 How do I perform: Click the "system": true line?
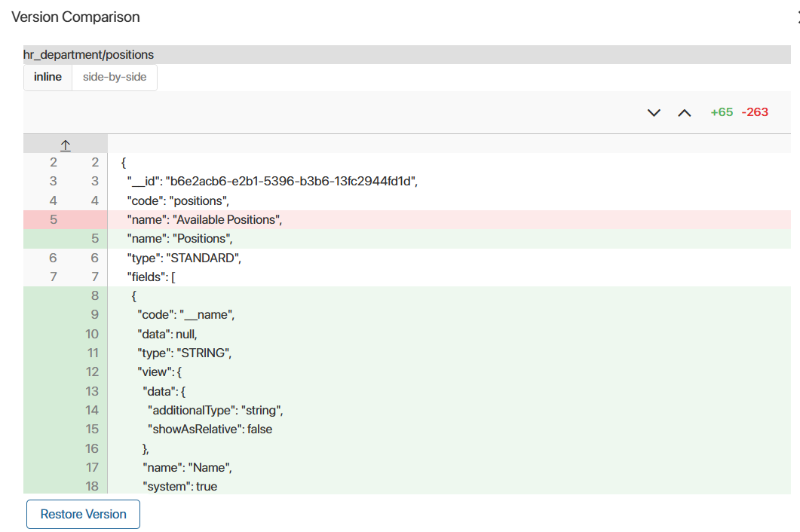tap(179, 486)
